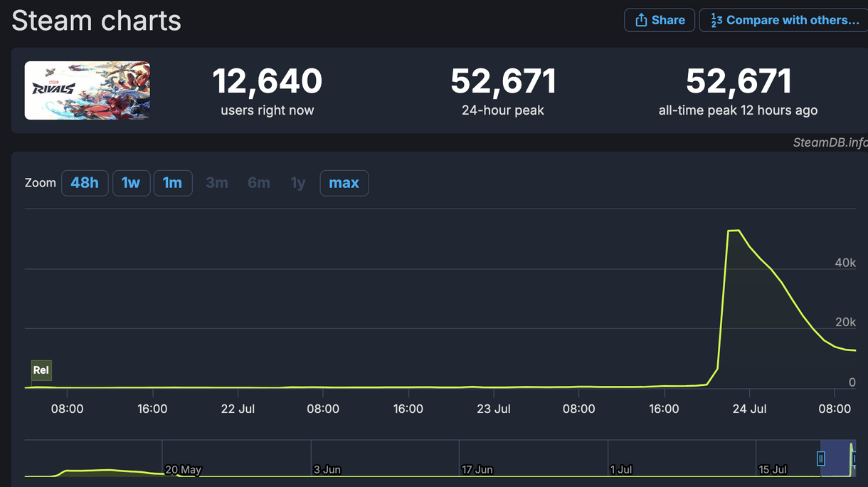
Task: Click the 3 Jun navigator label
Action: (x=328, y=470)
